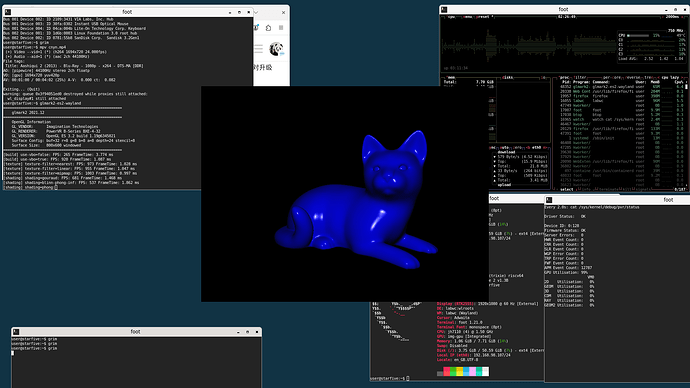Minimize the grim terminal window
Screen dimensions: 690x388
point(238,332)
